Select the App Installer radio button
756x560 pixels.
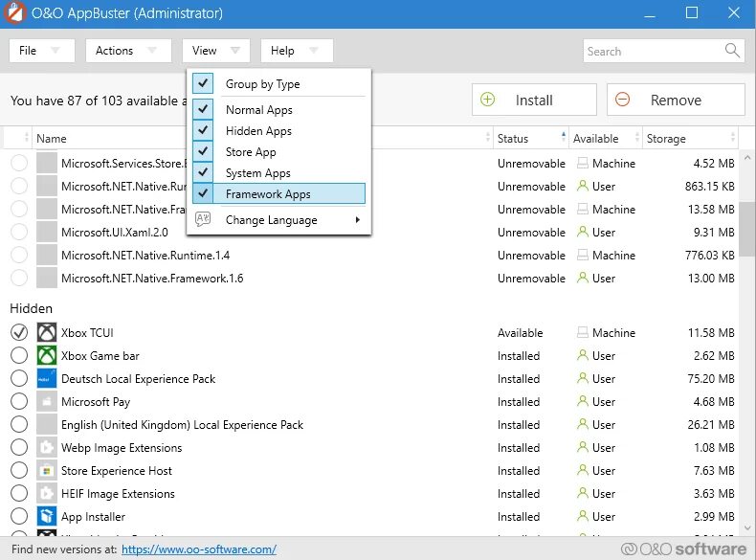pos(19,517)
